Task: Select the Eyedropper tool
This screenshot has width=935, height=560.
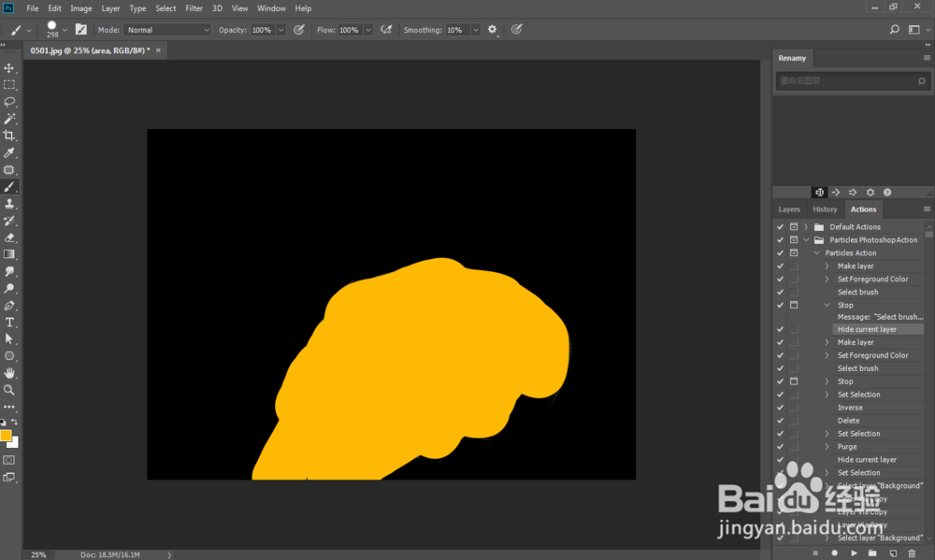Action: click(x=9, y=152)
